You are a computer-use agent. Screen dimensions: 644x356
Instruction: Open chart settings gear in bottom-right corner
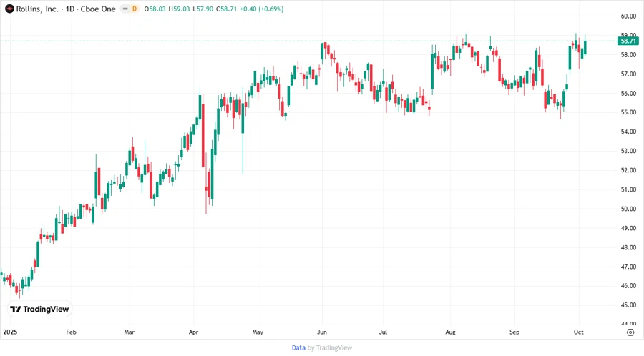point(630,332)
